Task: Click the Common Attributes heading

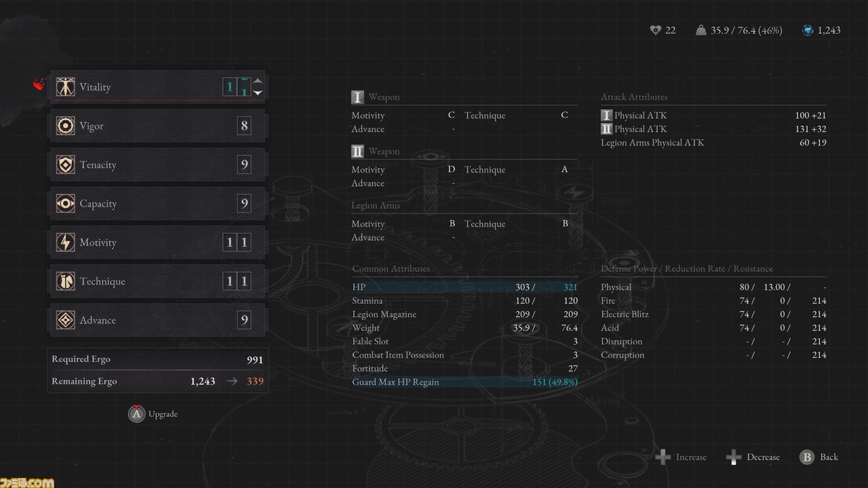Action: click(391, 269)
